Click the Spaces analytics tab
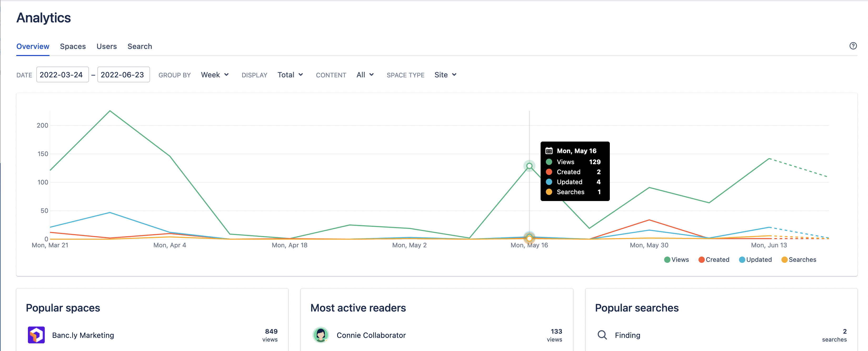Screen dimensions: 868x351 click(x=73, y=46)
